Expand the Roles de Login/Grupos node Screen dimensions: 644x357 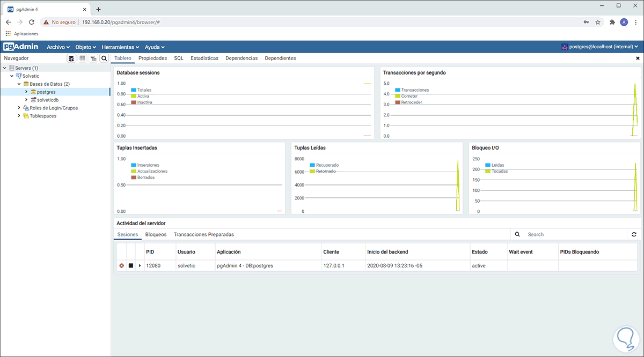pyautogui.click(x=19, y=108)
